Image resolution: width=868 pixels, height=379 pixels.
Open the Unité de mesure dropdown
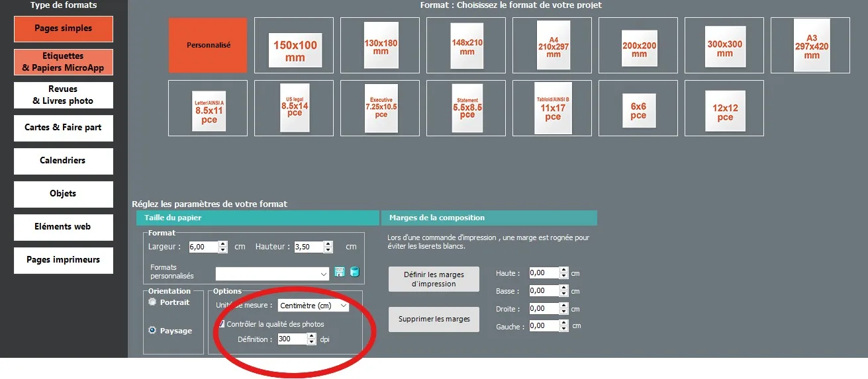(313, 306)
